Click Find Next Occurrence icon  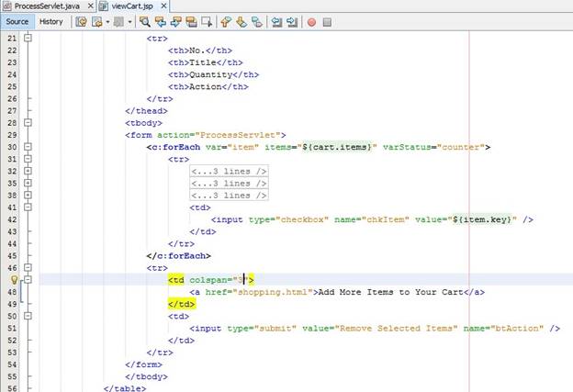[x=175, y=22]
